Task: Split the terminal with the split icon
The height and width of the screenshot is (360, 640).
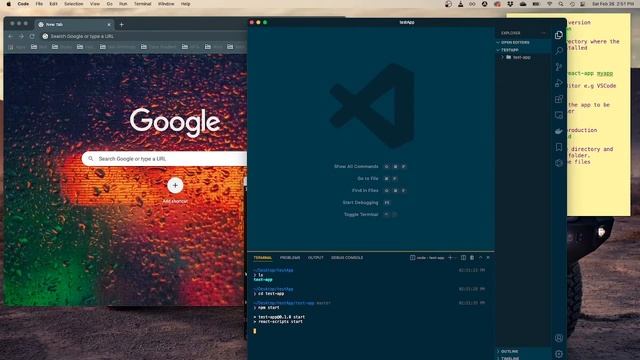Action: (463, 258)
